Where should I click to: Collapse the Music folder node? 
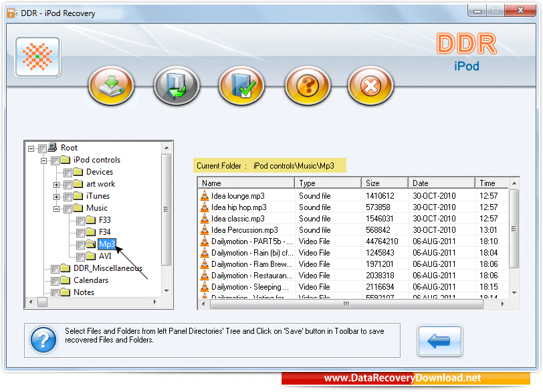tap(56, 209)
